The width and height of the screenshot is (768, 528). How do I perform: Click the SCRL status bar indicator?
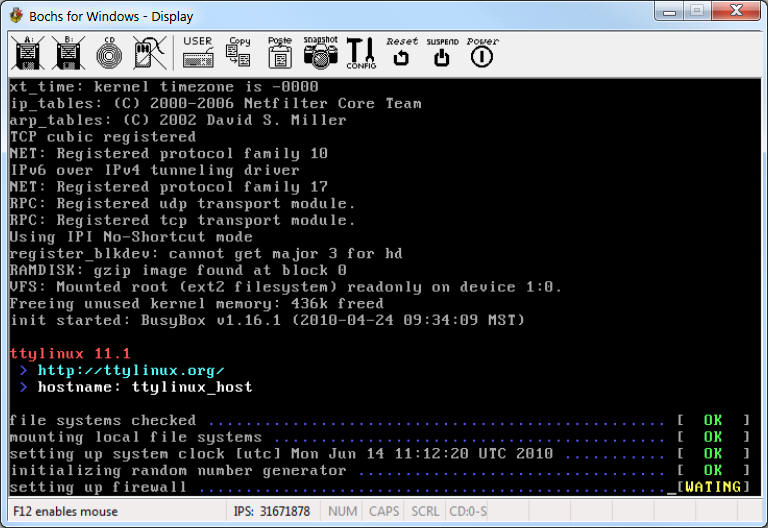click(x=425, y=511)
